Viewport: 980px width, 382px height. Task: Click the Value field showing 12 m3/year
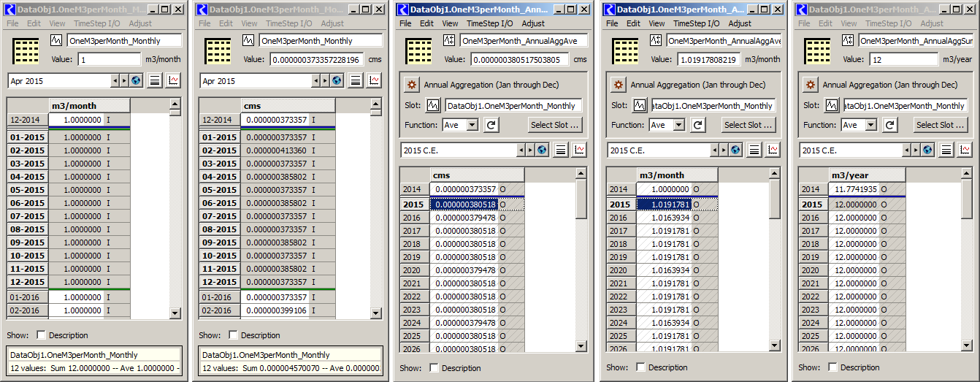tap(902, 59)
